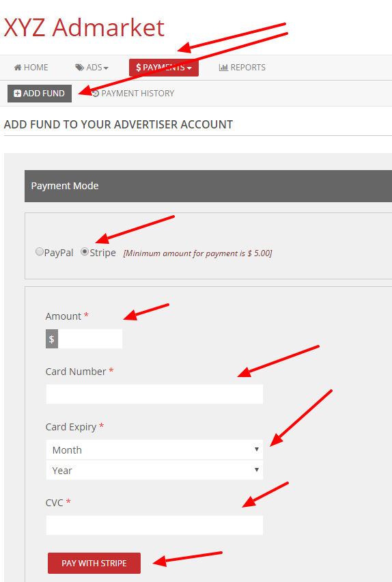Viewport: 392px width, 582px height.
Task: Go to the REPORTS menu item
Action: click(242, 68)
